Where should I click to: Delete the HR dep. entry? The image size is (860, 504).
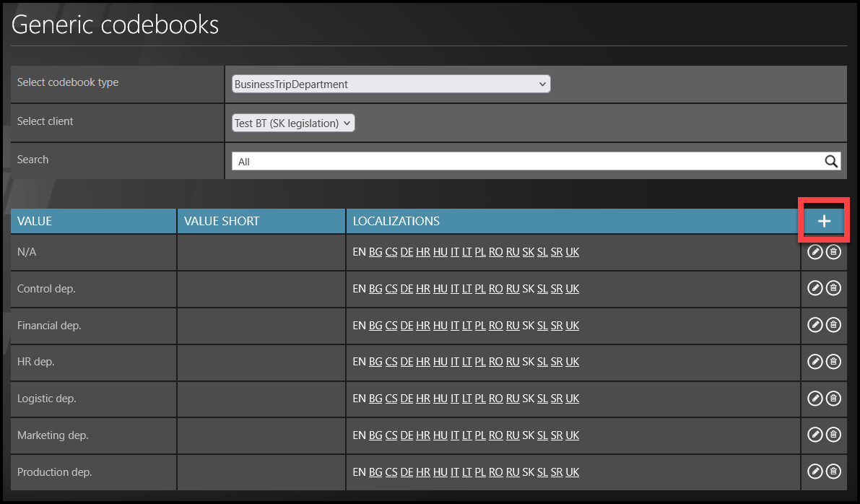(x=833, y=362)
